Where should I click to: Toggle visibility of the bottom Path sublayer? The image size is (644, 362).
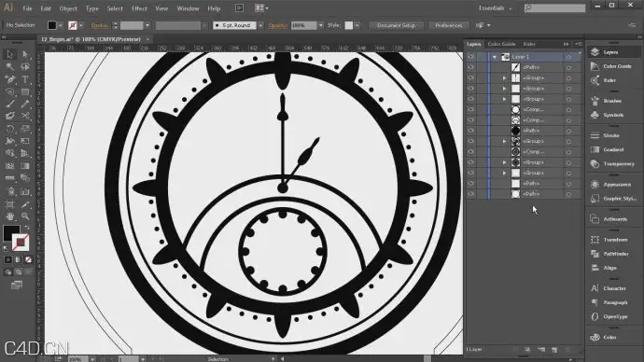470,194
